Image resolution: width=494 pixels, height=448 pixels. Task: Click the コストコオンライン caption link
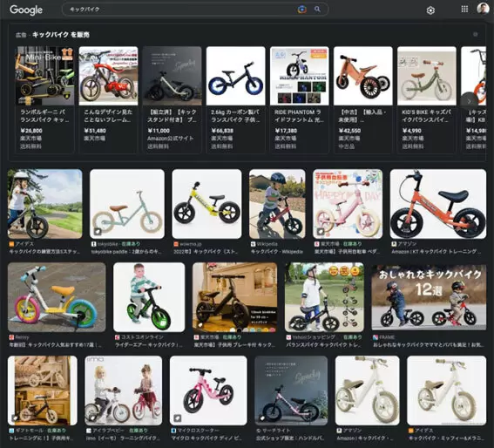[148, 345]
